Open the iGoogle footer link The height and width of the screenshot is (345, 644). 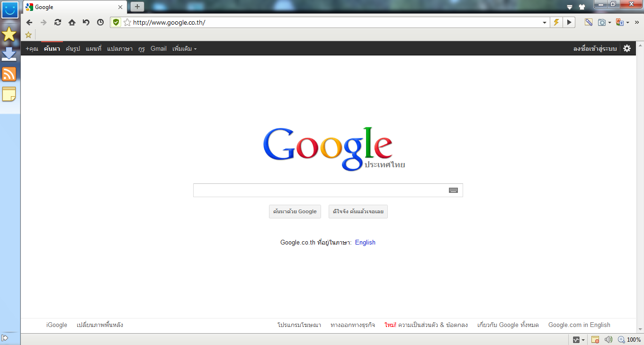point(57,325)
